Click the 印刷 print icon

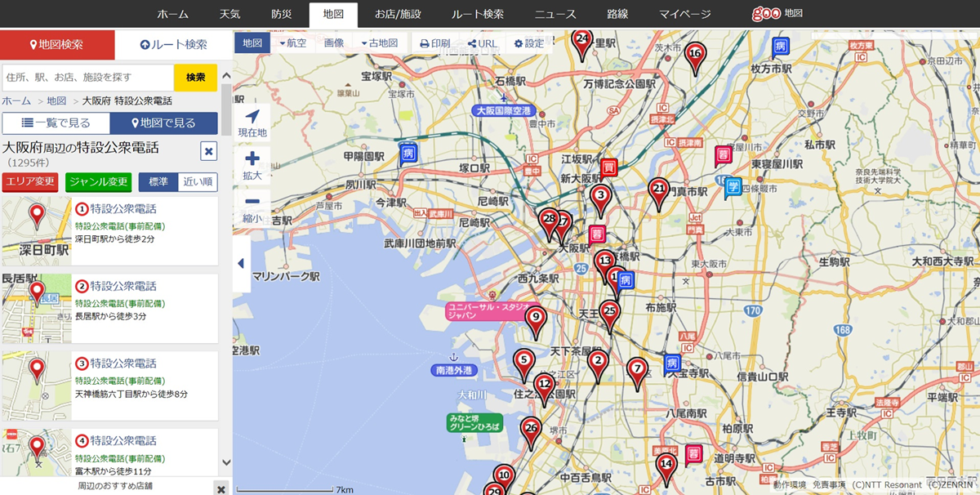pos(434,43)
